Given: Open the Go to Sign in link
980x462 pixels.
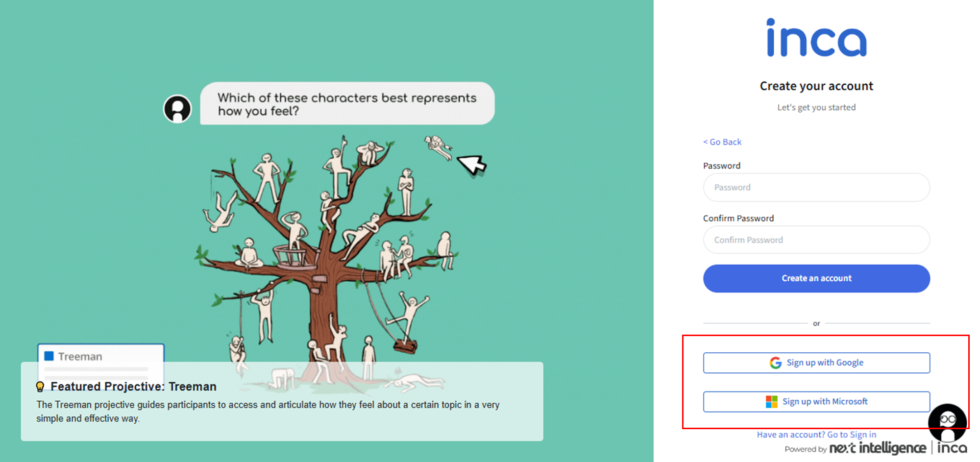Looking at the screenshot, I should point(851,435).
